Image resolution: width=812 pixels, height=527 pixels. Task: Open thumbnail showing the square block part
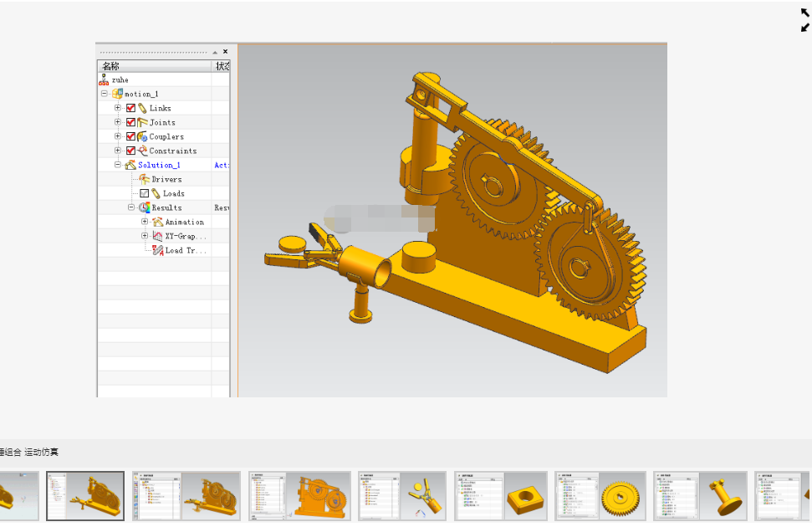coord(501,495)
